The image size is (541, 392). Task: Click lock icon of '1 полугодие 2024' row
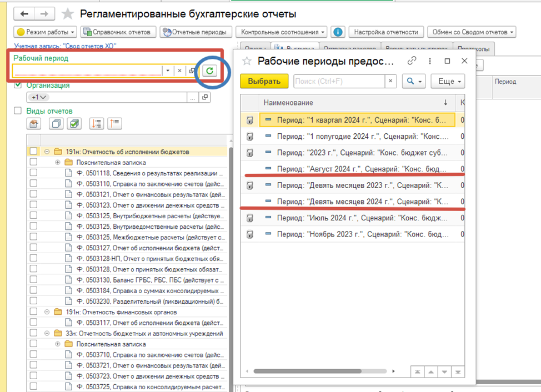(250, 137)
